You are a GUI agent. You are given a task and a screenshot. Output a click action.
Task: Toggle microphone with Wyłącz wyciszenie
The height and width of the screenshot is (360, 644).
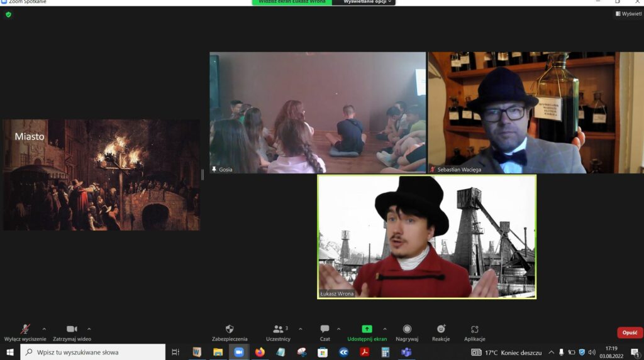(x=25, y=329)
